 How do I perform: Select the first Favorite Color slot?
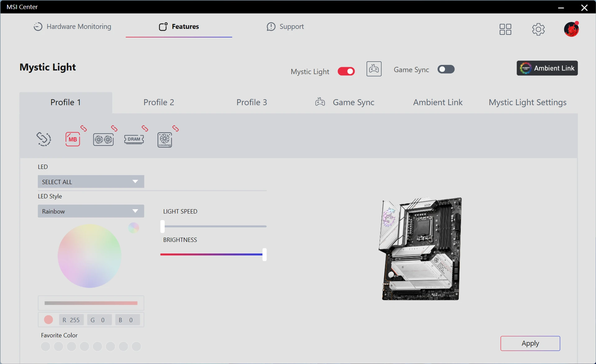pyautogui.click(x=45, y=346)
